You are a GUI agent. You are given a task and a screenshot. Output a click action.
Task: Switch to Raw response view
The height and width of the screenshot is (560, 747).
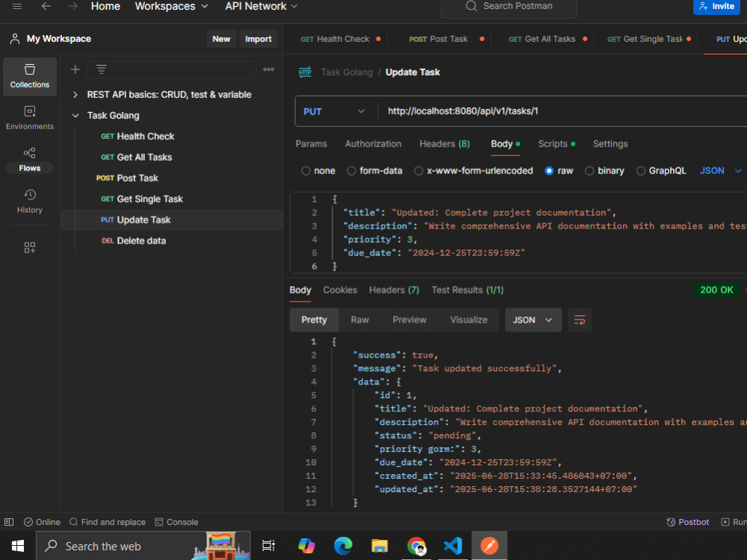(x=360, y=320)
